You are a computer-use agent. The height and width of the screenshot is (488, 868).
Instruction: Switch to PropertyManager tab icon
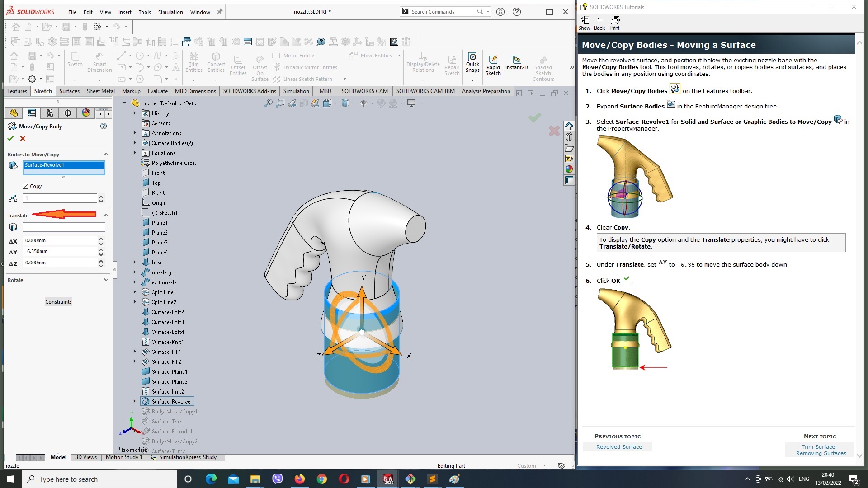[32, 113]
